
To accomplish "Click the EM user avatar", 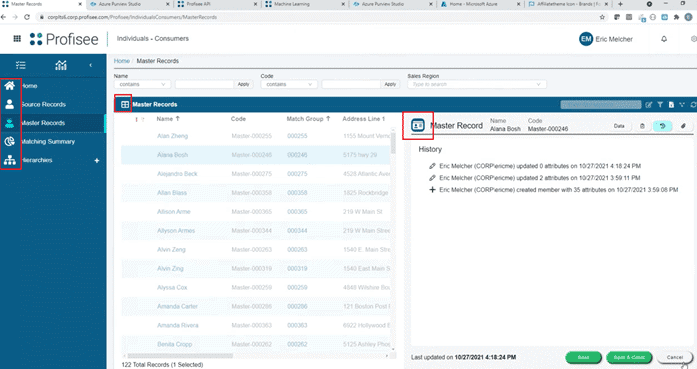I will coord(586,39).
